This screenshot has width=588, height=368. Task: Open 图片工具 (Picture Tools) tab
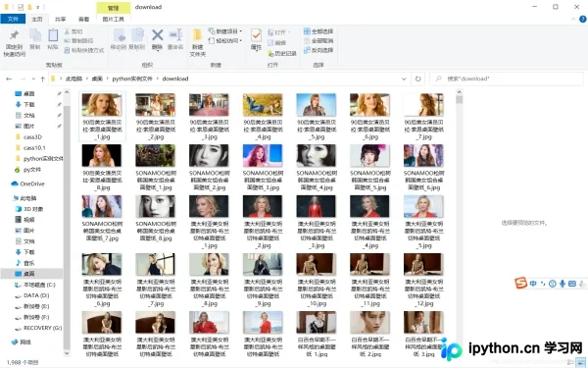(114, 19)
